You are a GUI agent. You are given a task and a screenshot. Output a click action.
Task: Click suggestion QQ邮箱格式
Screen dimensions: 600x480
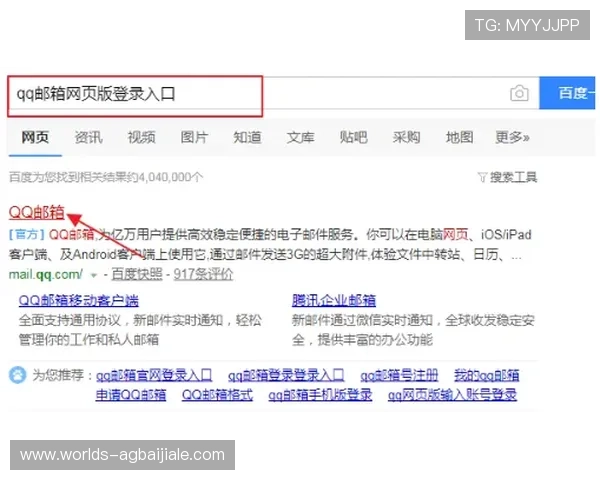(x=217, y=395)
